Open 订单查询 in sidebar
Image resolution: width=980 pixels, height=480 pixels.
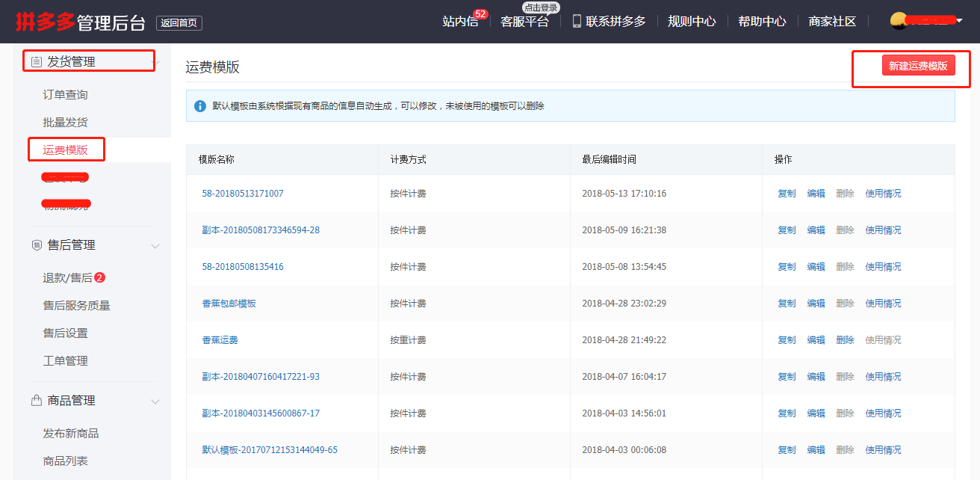[x=66, y=95]
